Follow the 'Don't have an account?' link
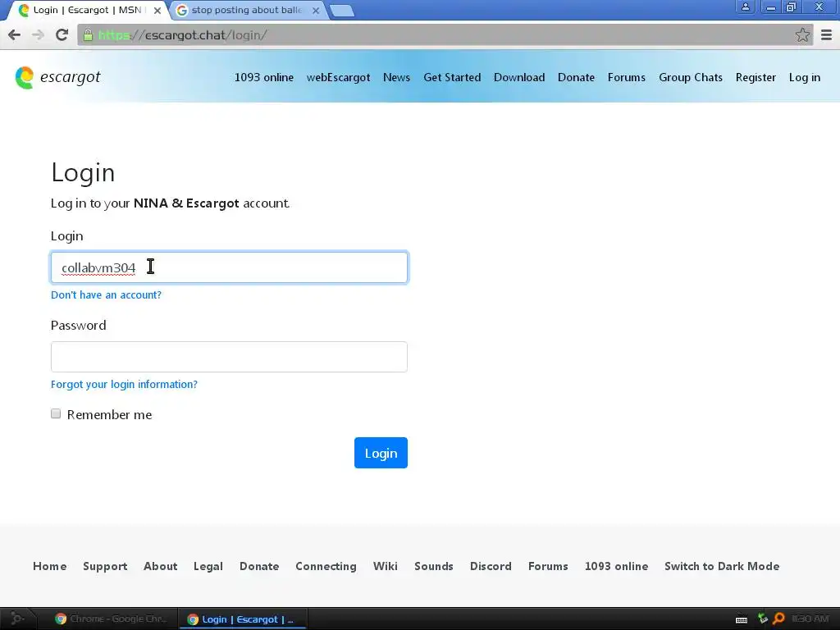This screenshot has width=840, height=630. pos(106,294)
